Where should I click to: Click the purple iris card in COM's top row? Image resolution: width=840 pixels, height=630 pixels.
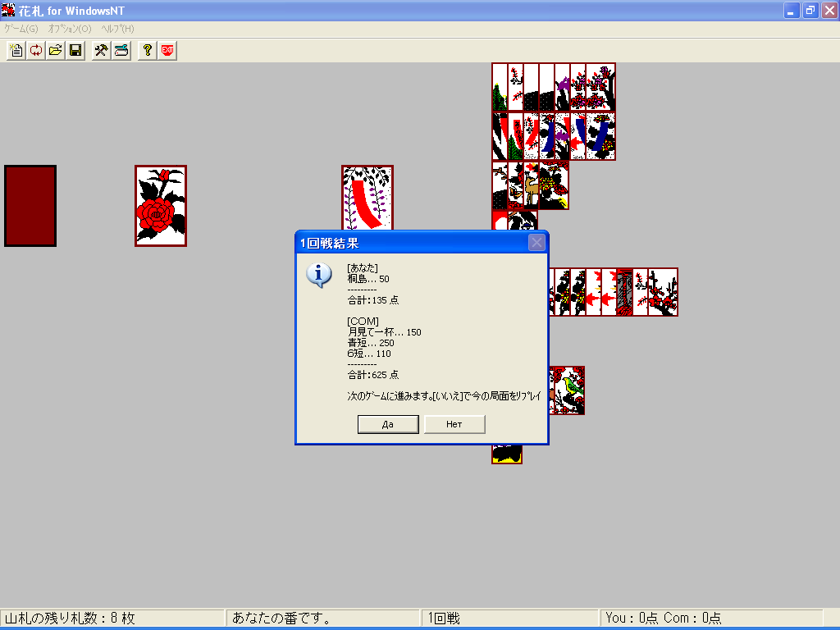pyautogui.click(x=563, y=87)
